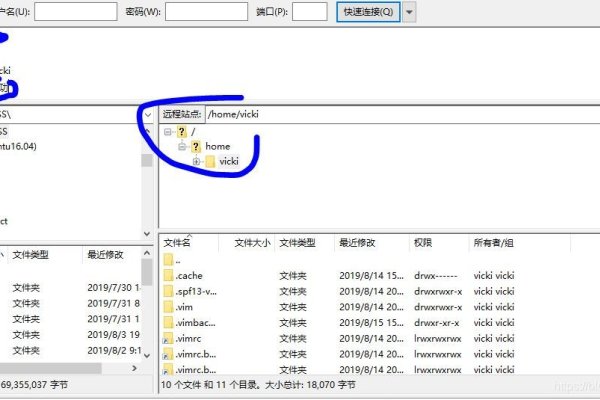The width and height of the screenshot is (600, 400).
Task: Select the .spf13-v... file name
Action: click(x=196, y=291)
